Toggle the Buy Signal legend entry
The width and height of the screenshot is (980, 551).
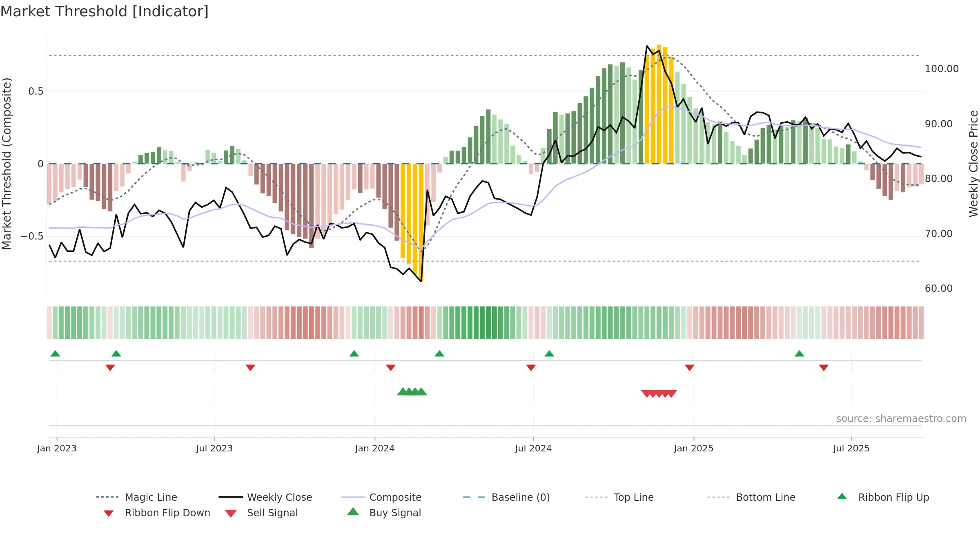pyautogui.click(x=384, y=513)
